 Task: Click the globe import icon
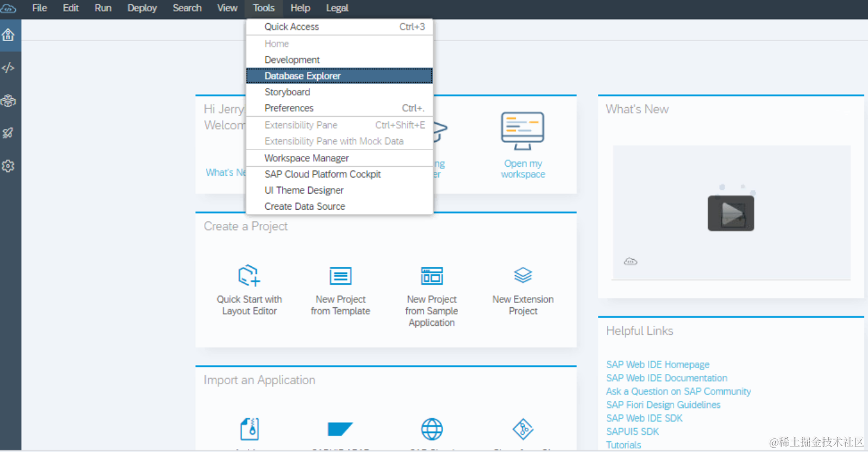point(432,429)
